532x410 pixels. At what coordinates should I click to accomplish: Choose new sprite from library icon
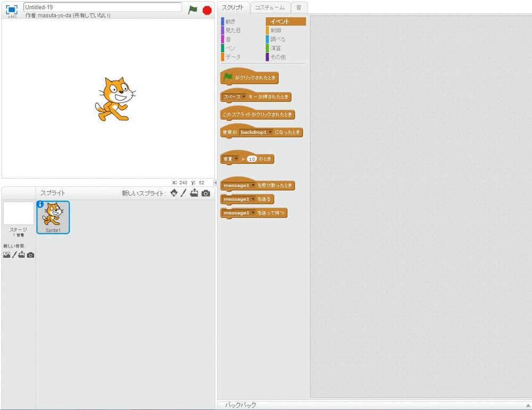pyautogui.click(x=174, y=193)
